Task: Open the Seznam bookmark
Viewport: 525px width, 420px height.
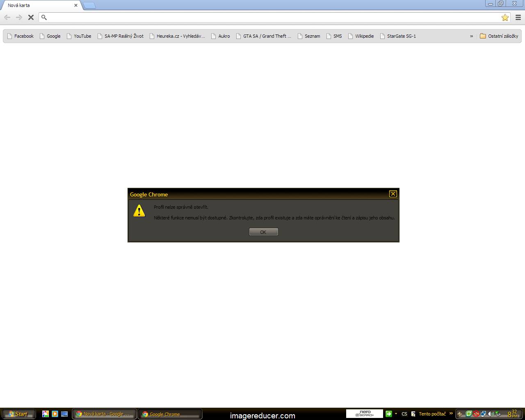Action: pyautogui.click(x=309, y=36)
